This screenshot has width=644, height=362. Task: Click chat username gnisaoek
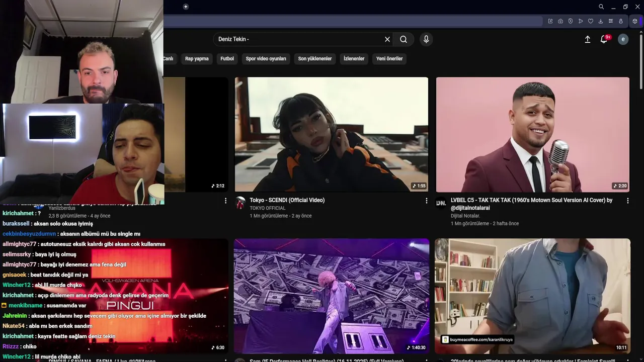14,275
